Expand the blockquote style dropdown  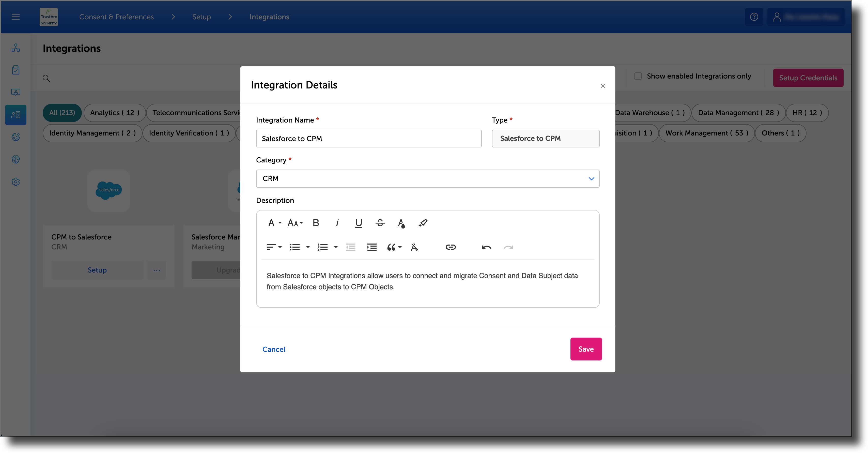(x=394, y=247)
